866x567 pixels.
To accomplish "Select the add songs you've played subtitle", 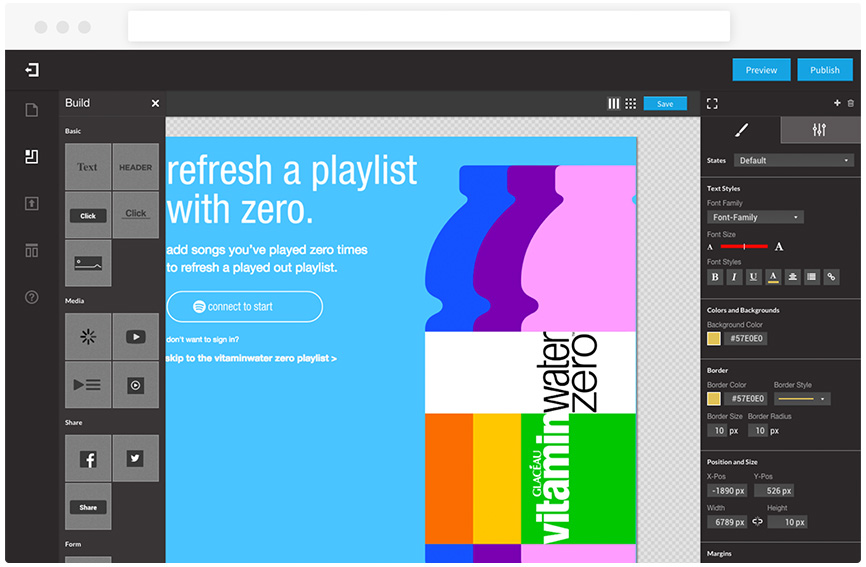I will 267,259.
